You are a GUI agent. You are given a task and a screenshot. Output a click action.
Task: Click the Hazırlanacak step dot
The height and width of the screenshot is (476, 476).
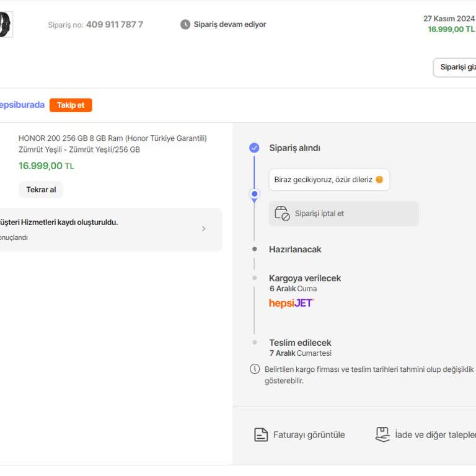254,249
